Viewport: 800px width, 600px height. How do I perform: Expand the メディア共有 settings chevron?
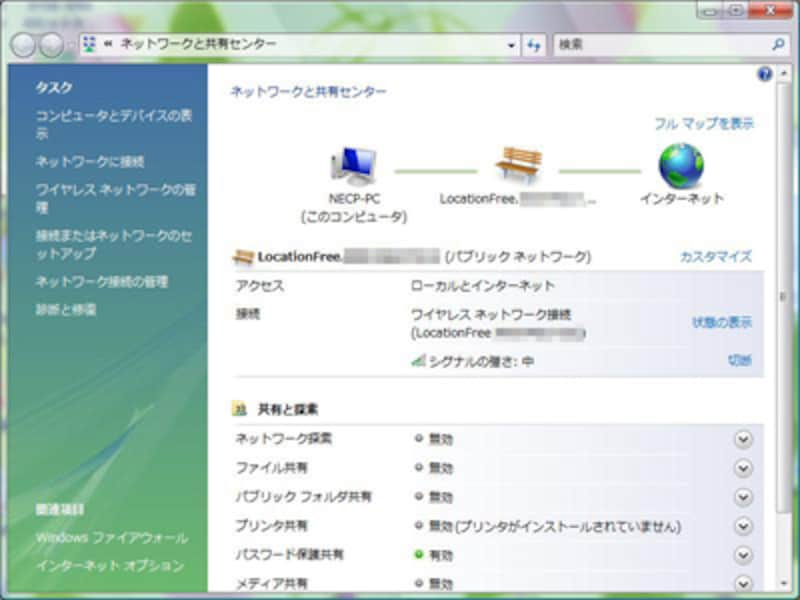(x=743, y=583)
